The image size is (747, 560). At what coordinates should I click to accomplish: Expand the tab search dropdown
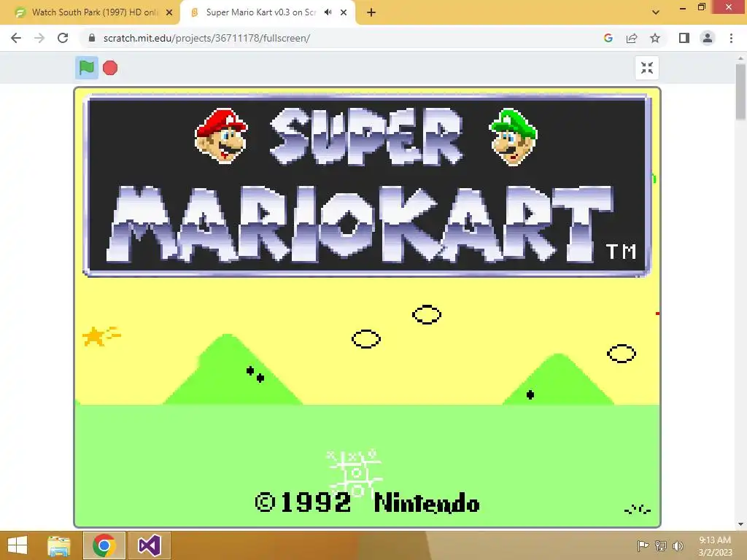(656, 12)
